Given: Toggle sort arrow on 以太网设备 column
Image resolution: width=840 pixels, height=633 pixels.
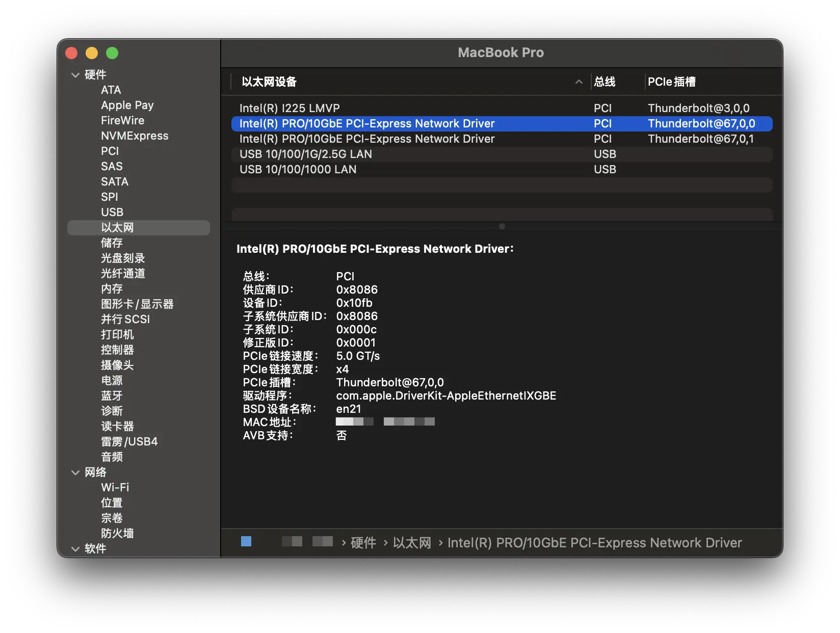Looking at the screenshot, I should (579, 82).
